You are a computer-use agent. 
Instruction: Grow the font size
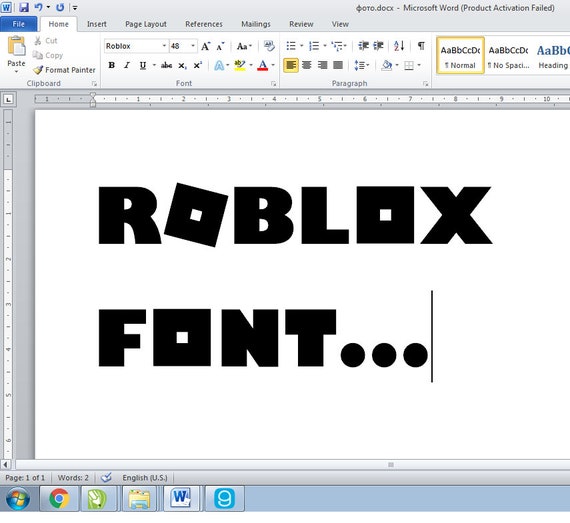pyautogui.click(x=205, y=46)
